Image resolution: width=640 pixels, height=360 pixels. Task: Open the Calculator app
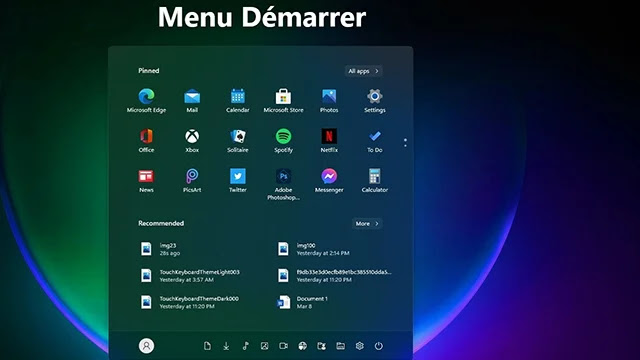[x=375, y=180]
